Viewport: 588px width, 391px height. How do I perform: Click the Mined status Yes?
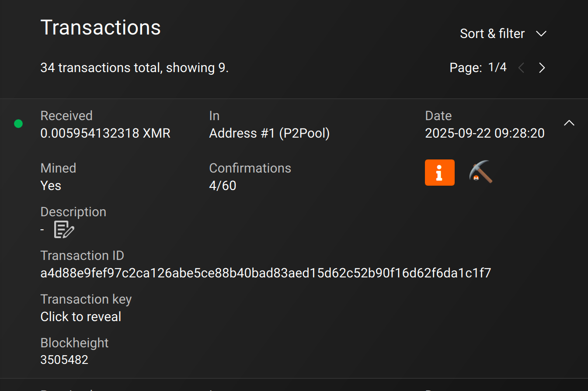[51, 186]
